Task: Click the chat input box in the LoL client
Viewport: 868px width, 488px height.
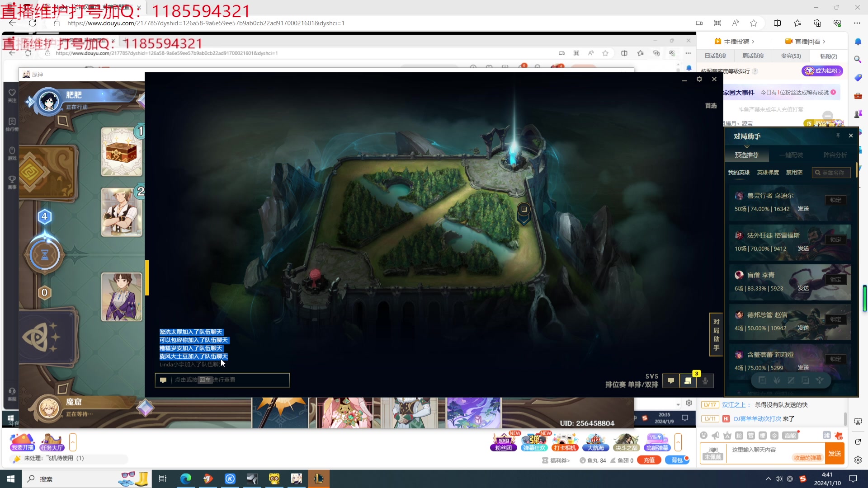Action: (222, 380)
